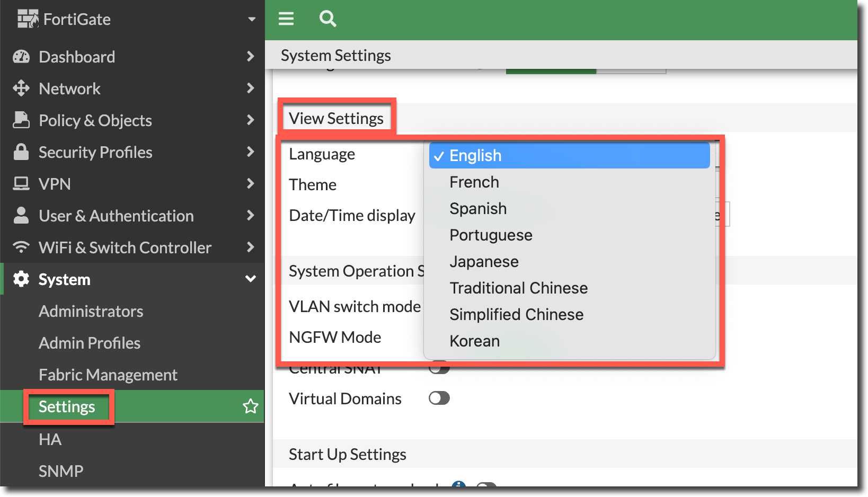Viewport: 868px width, 497px height.
Task: Click the WiFi signal icon in sidebar
Action: [x=21, y=247]
